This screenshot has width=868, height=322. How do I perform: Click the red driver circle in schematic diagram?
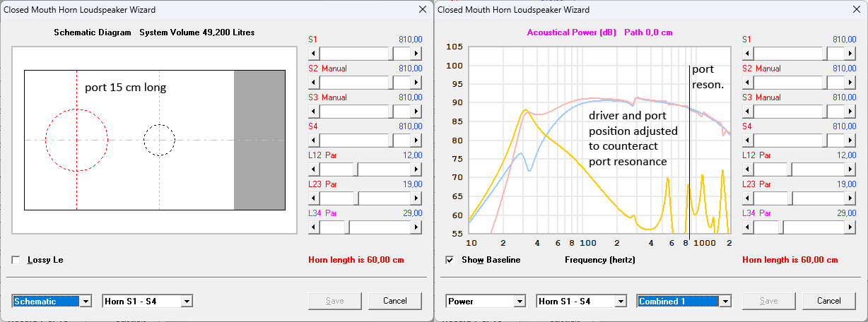tap(76, 140)
